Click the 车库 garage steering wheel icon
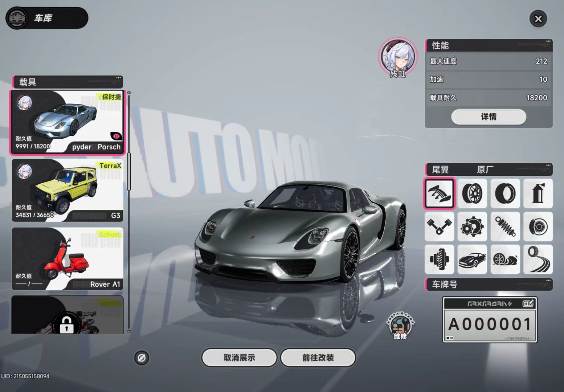The width and height of the screenshot is (564, 392). 17,18
